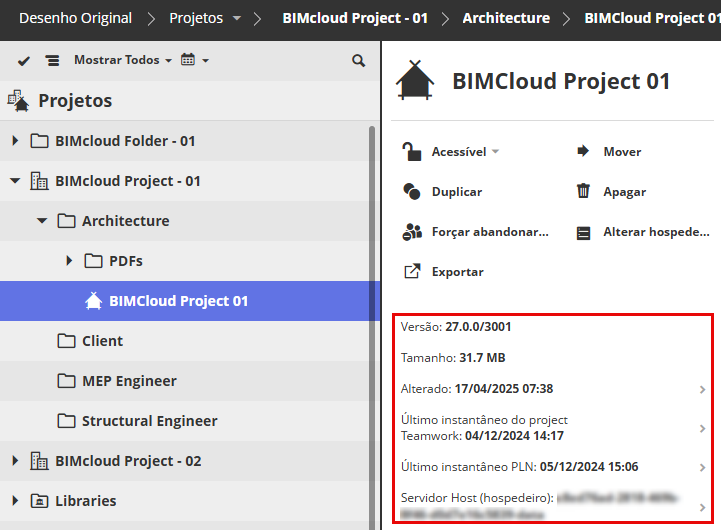Click the list view lines icon
721x530 pixels.
point(53,61)
